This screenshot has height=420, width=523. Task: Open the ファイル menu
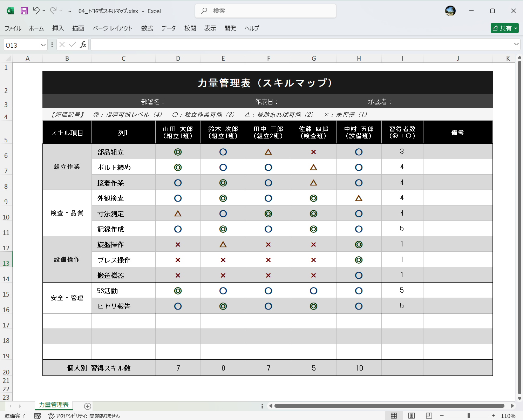(x=13, y=28)
